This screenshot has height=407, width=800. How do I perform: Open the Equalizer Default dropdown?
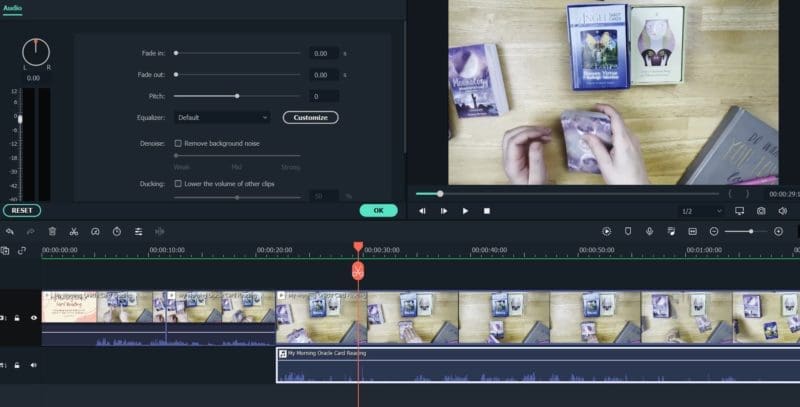pos(222,117)
